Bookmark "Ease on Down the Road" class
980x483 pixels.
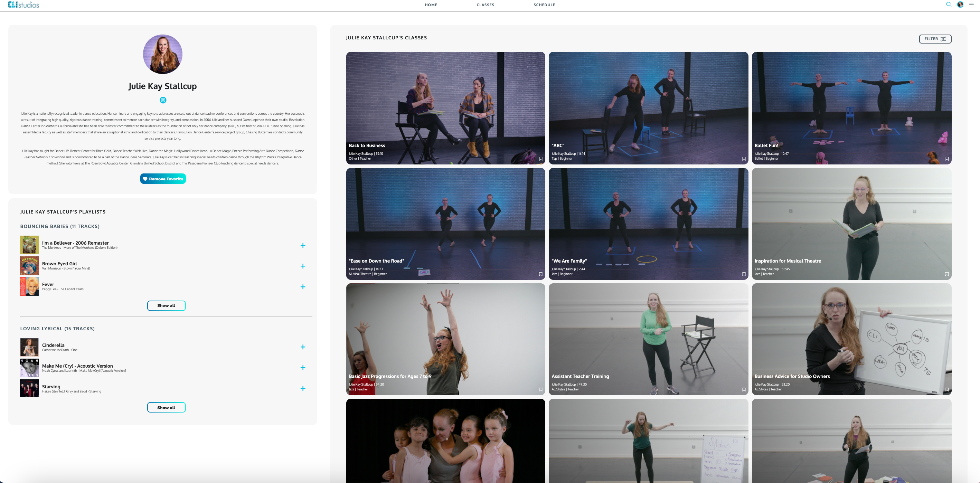(540, 274)
